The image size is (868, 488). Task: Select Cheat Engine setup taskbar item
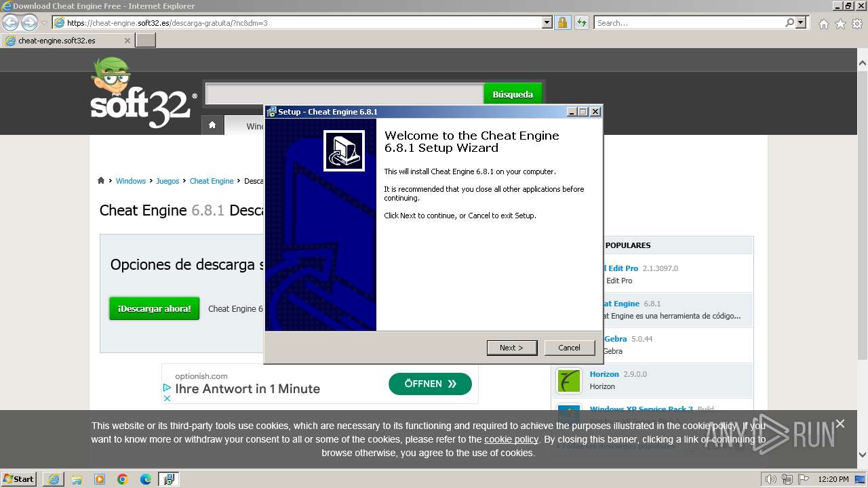pos(169,479)
